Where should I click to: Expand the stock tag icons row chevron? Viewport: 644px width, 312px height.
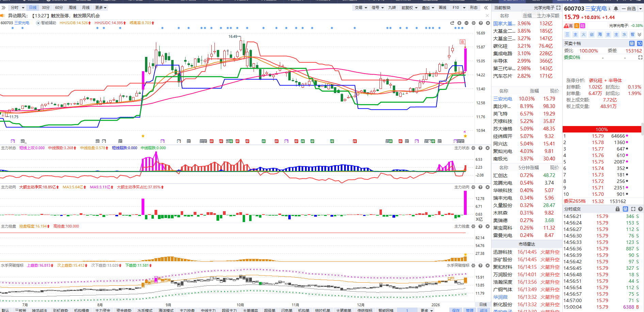pos(640,34)
